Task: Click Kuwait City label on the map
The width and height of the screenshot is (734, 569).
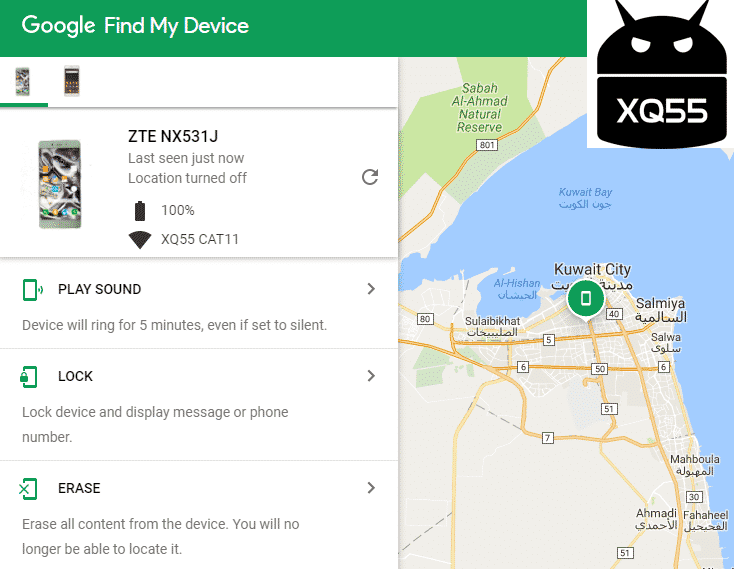Action: coord(592,270)
